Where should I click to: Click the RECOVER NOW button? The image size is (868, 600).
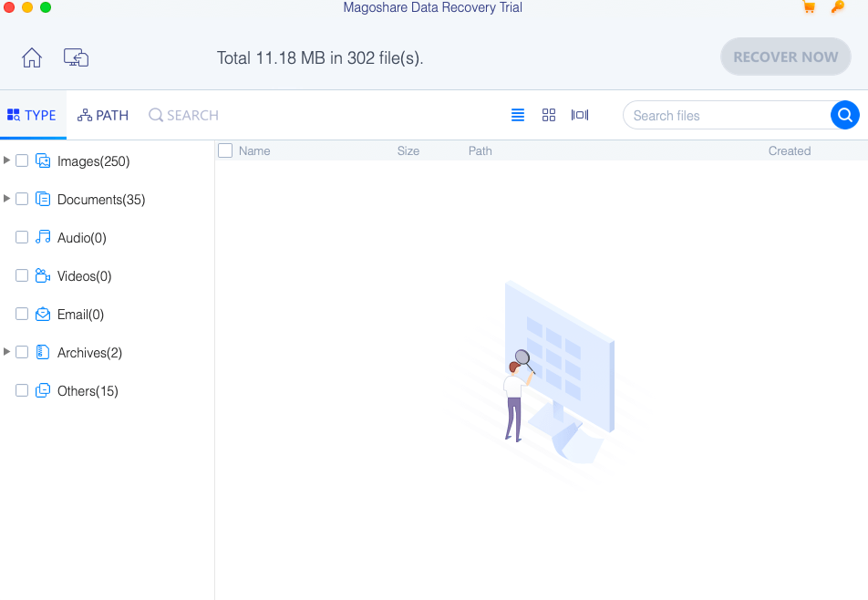pyautogui.click(x=786, y=57)
